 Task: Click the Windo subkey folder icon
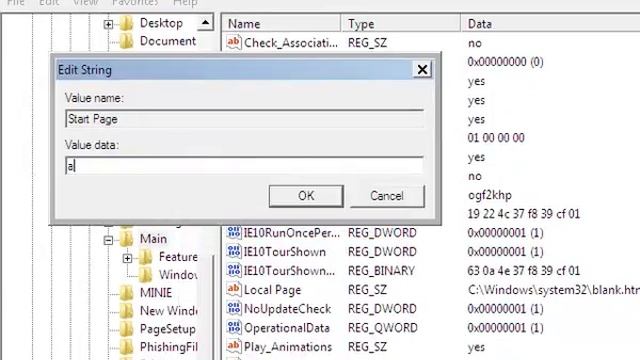[x=145, y=275]
